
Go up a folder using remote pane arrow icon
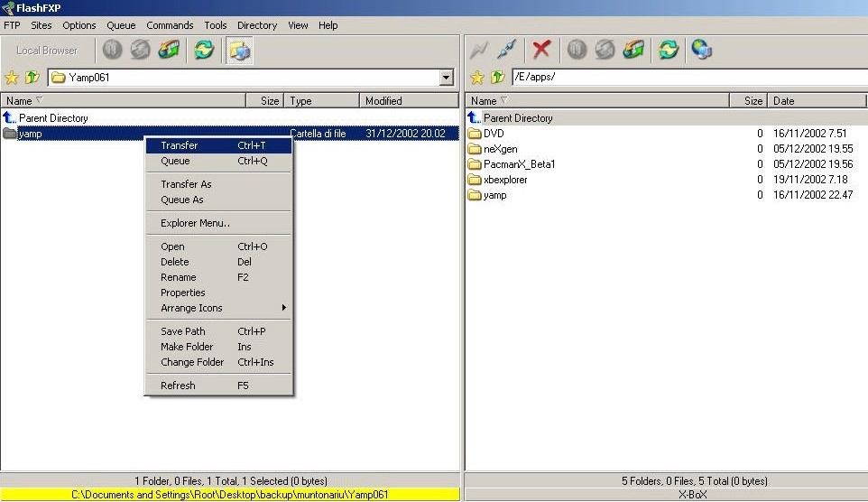click(496, 78)
